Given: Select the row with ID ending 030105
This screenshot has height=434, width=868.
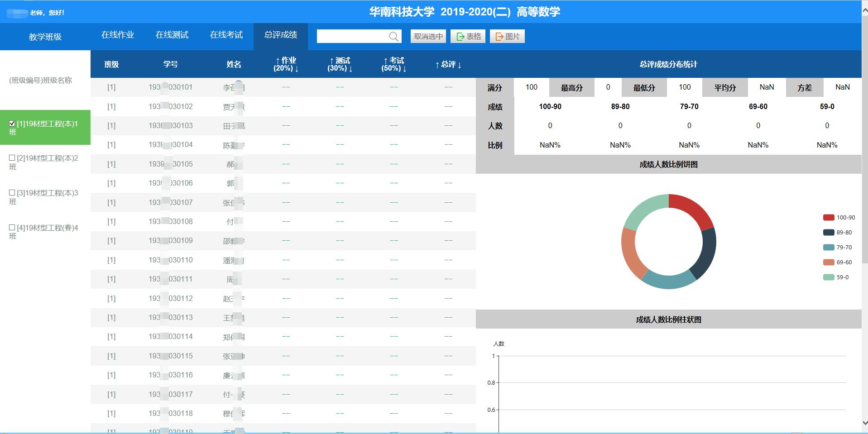Looking at the screenshot, I should [283, 164].
